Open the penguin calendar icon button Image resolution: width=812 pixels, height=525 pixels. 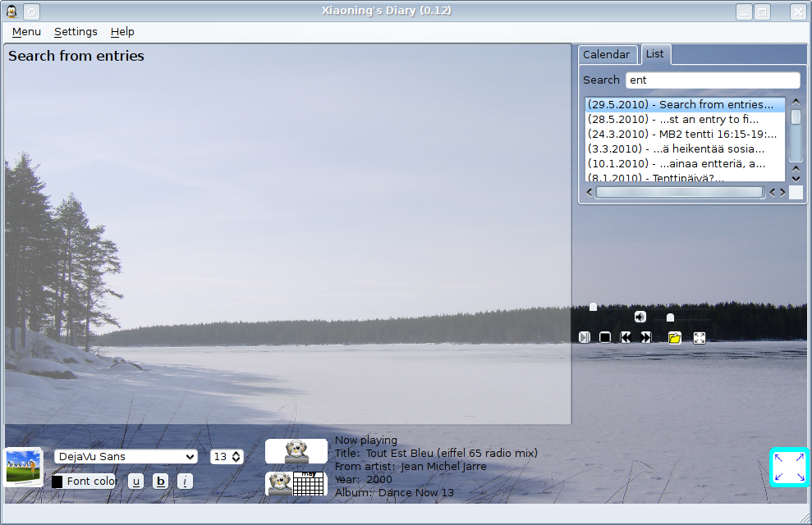click(296, 484)
